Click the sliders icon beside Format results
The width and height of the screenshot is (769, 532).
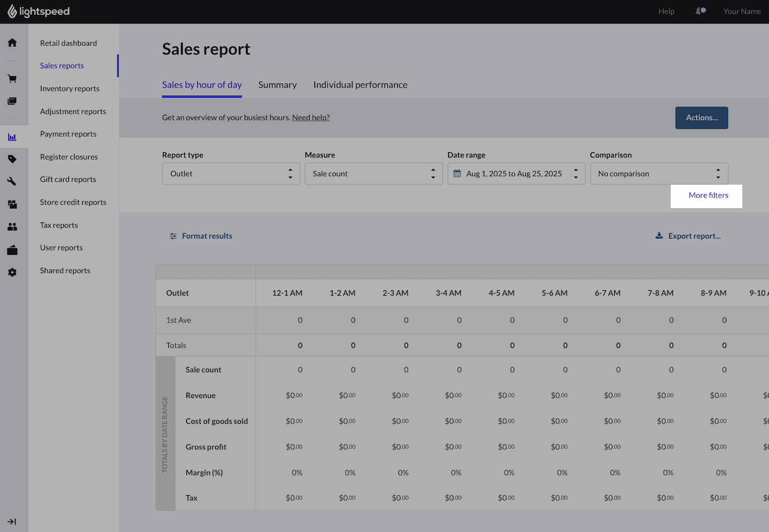click(173, 236)
